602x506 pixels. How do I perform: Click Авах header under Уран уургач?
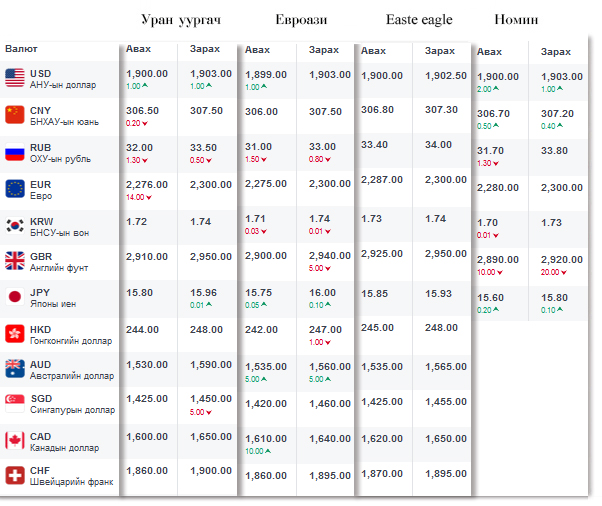coord(138,50)
